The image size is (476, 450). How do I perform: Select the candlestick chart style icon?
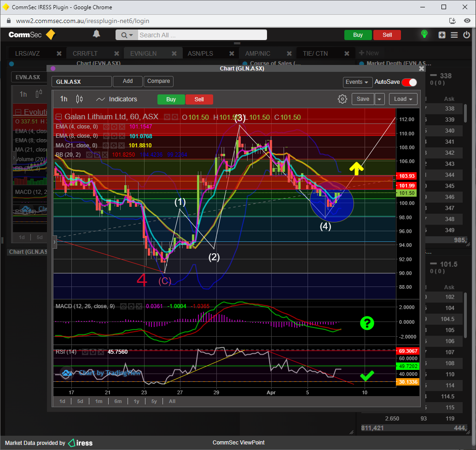(x=79, y=99)
